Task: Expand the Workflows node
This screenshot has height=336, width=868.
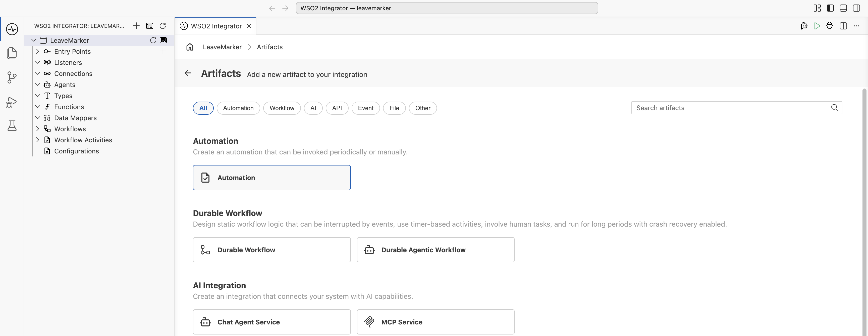Action: 38,129
